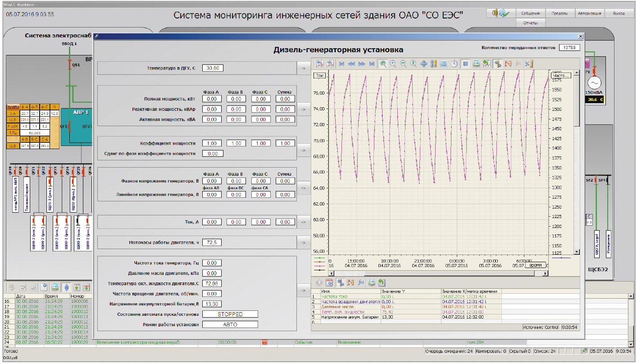The width and height of the screenshot is (637, 364).
Task: Step back to previous trend record
Action: [351, 64]
